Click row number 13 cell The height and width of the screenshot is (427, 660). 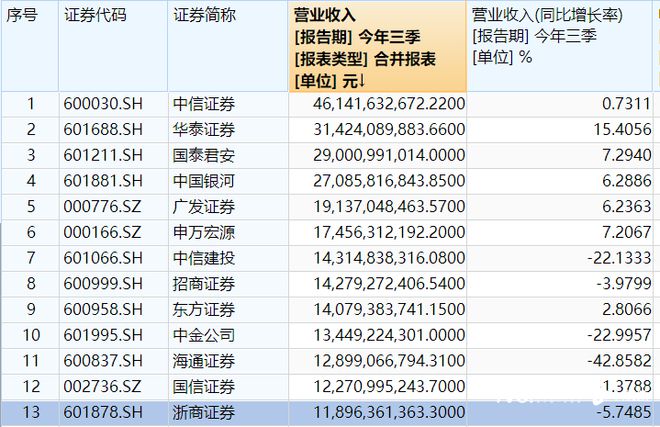tap(30, 411)
